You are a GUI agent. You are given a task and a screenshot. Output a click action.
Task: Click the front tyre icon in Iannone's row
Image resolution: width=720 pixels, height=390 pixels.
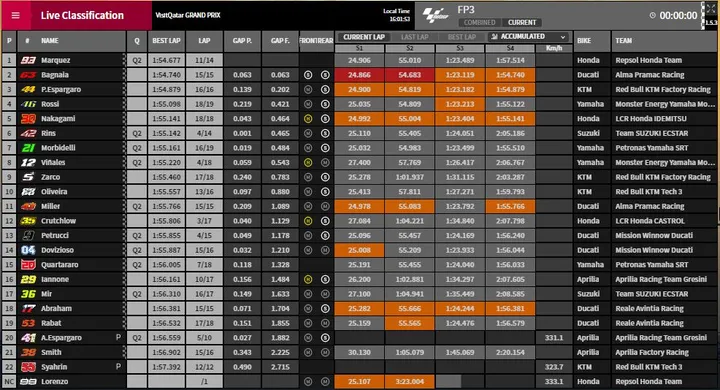coord(308,279)
